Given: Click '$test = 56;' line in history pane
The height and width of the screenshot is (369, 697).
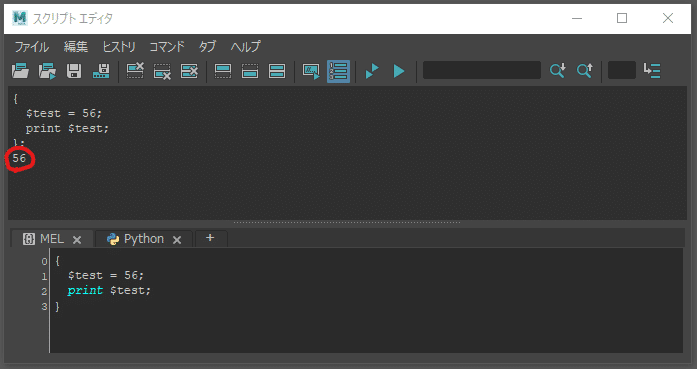Looking at the screenshot, I should click(x=64, y=113).
